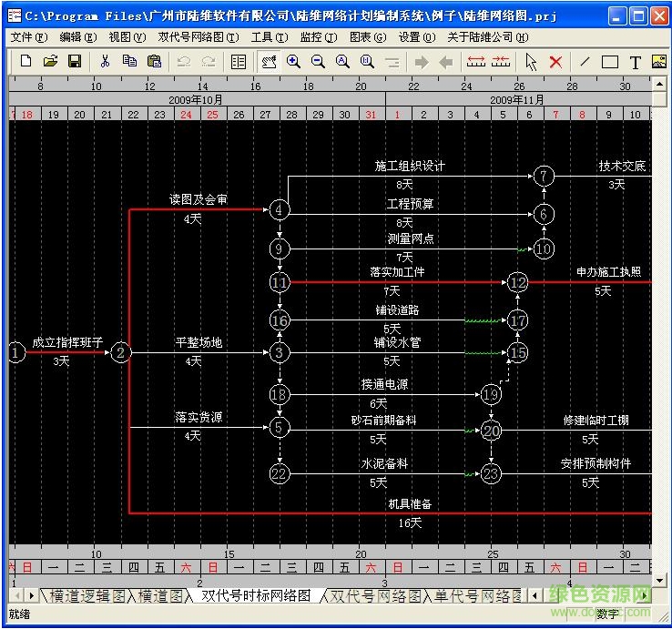The image size is (672, 629).
Task: Click the tab scroll right arrow
Action: (33, 595)
